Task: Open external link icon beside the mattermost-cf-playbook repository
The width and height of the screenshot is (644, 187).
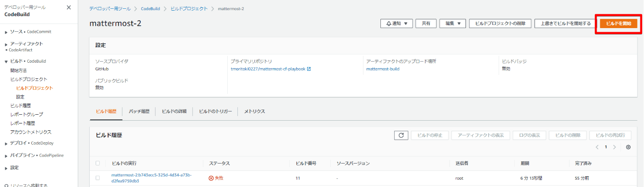Action: [309, 69]
